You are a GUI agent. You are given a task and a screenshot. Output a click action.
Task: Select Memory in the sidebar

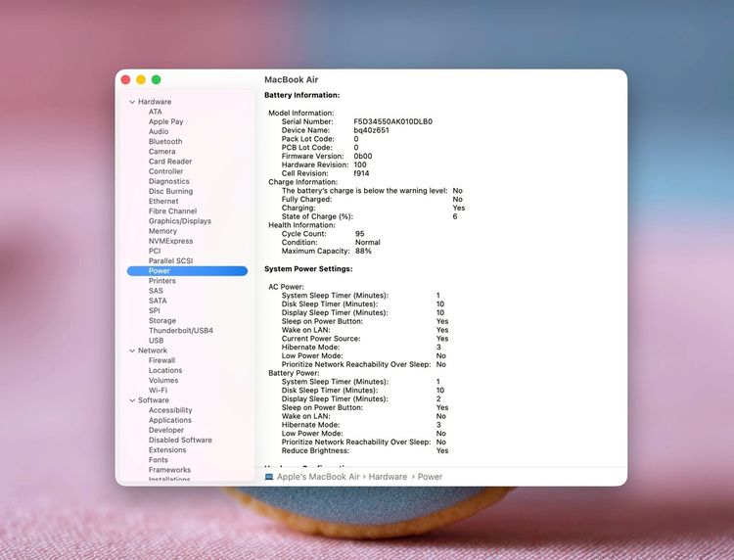pyautogui.click(x=162, y=231)
